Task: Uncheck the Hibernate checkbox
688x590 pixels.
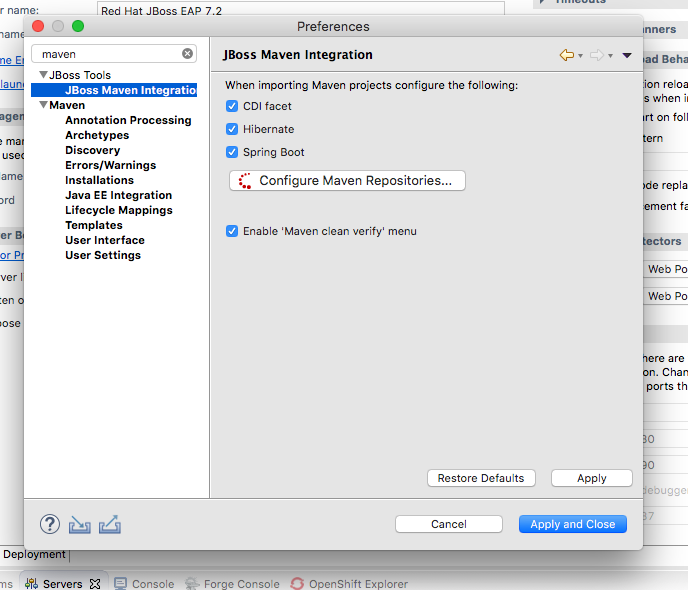Action: [x=232, y=129]
